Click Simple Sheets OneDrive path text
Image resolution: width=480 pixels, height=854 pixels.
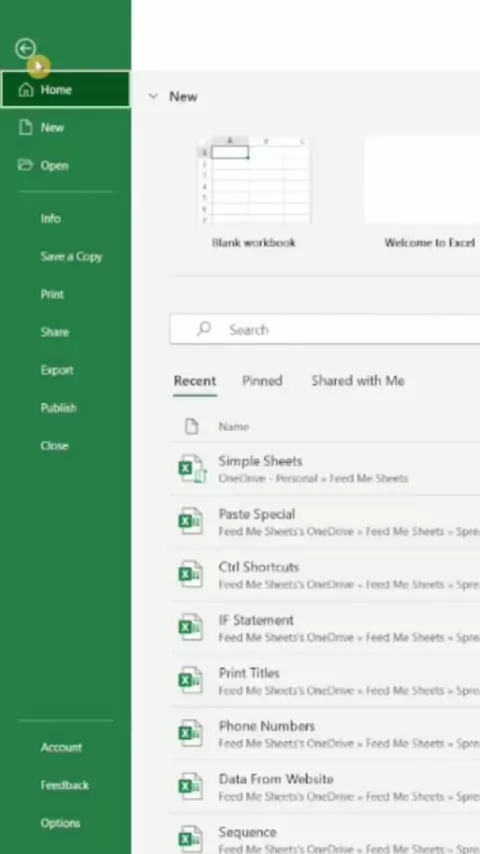click(x=313, y=479)
